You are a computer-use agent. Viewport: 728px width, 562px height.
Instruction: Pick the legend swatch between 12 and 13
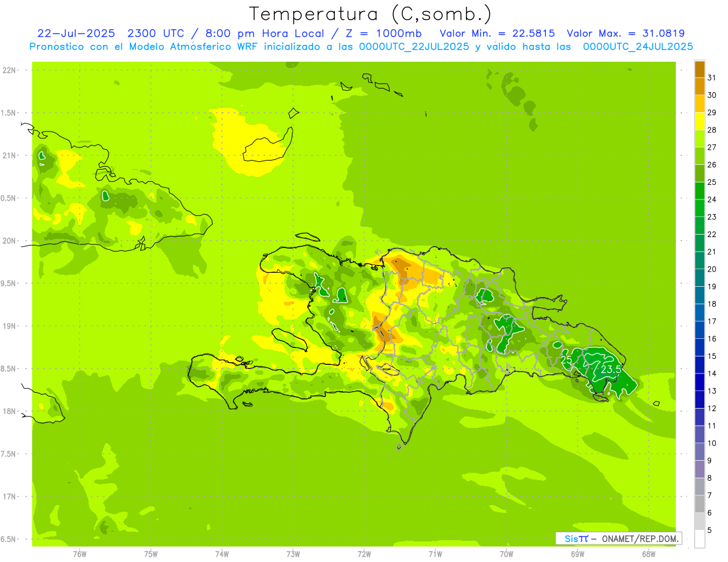(699, 400)
